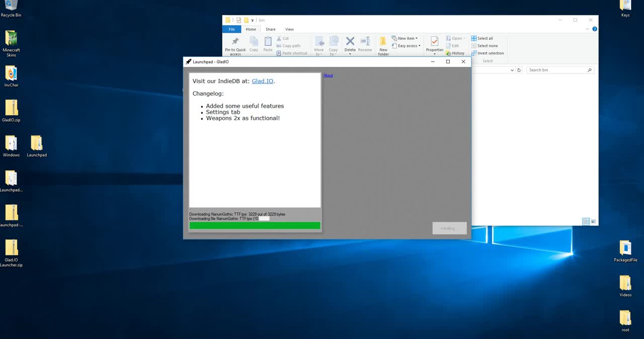Click Cut in the Explorer clipboard group
Image resolution: width=644 pixels, height=339 pixels.
(282, 38)
